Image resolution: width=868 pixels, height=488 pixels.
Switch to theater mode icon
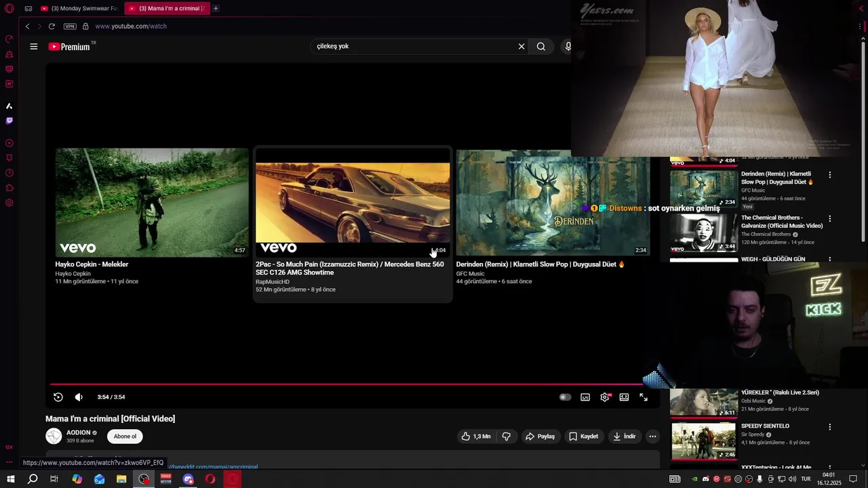[624, 397]
